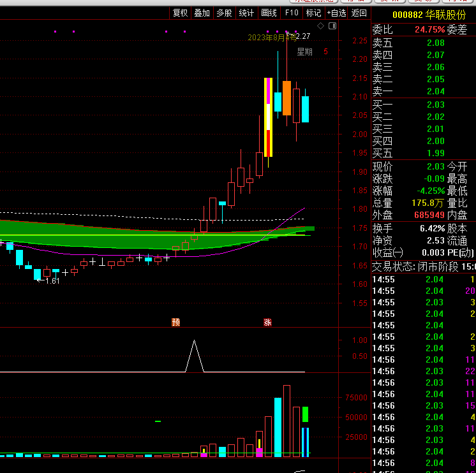The width and height of the screenshot is (476, 473).
Task: Click the 星期 5 weekday label
Action: click(313, 52)
